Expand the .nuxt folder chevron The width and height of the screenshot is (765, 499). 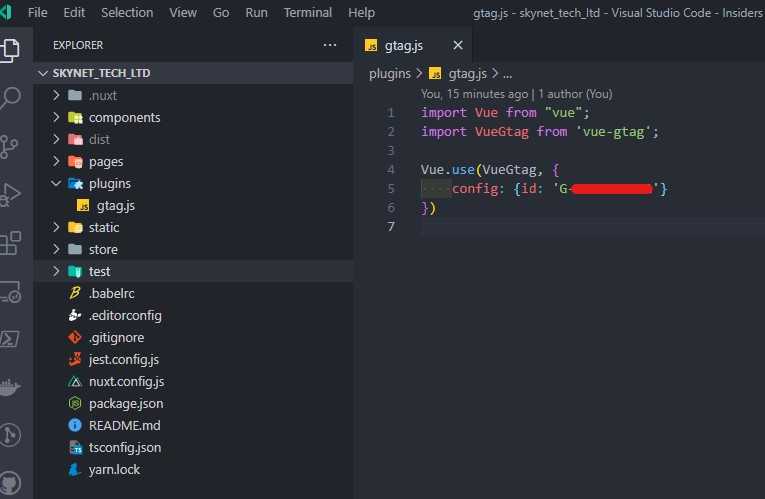(x=56, y=95)
